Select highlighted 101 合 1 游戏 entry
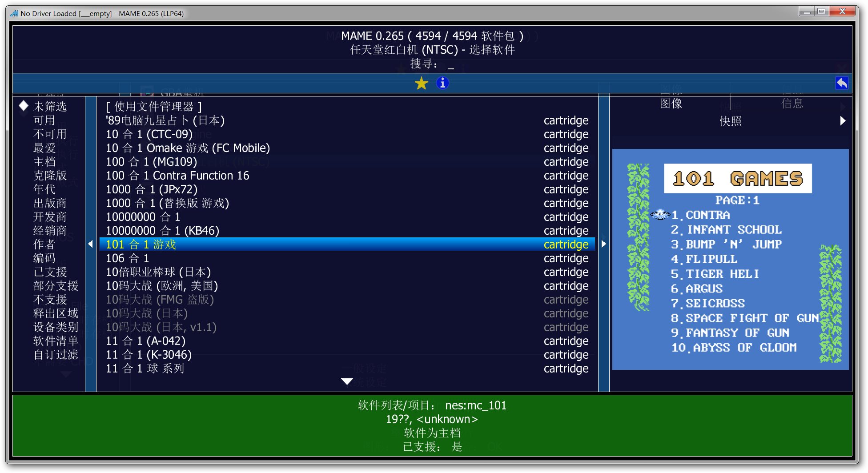 point(347,245)
